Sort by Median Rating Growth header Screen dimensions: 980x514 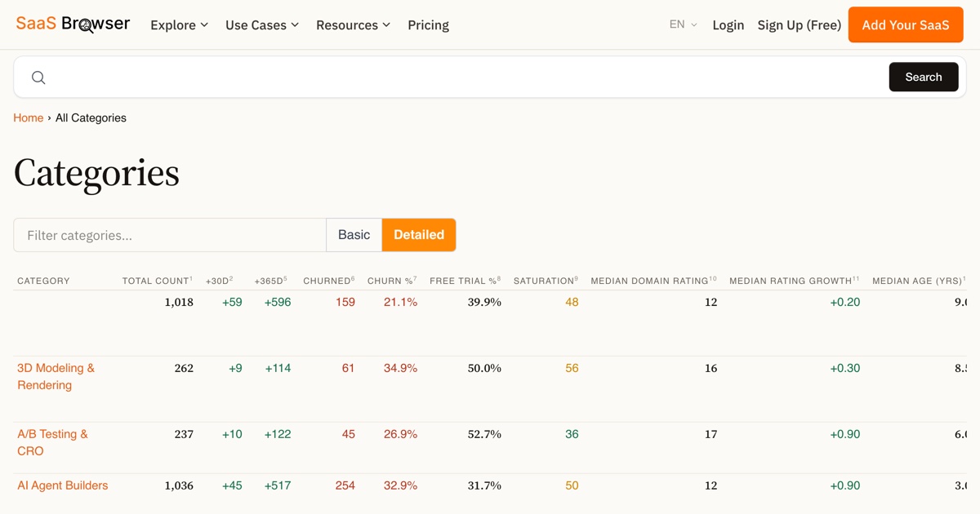[x=795, y=281]
